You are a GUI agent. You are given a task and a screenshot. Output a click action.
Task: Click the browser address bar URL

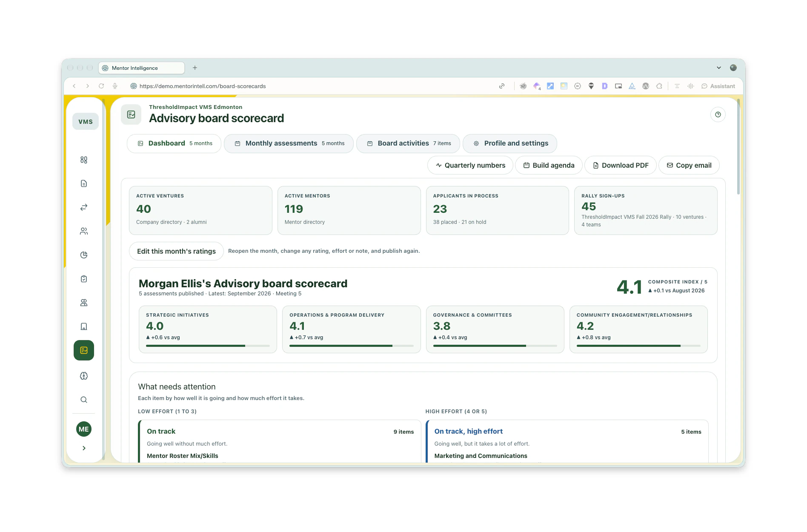[x=203, y=86]
